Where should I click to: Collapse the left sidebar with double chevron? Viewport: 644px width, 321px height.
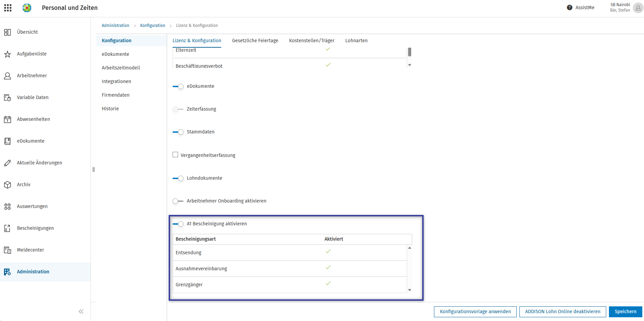tap(81, 311)
